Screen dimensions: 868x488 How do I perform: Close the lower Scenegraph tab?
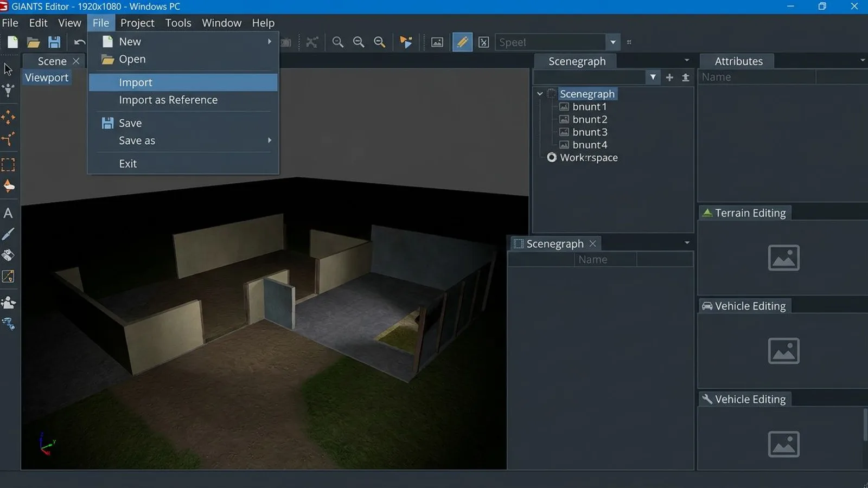593,244
